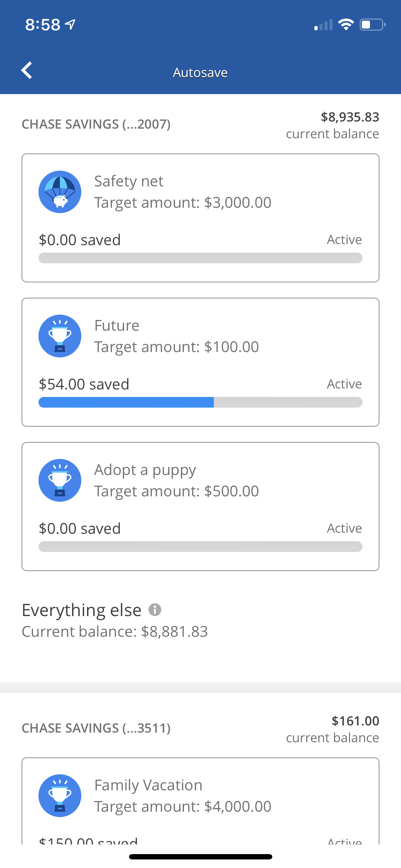
Task: Select Chase Savings 2007 account header
Action: [96, 124]
